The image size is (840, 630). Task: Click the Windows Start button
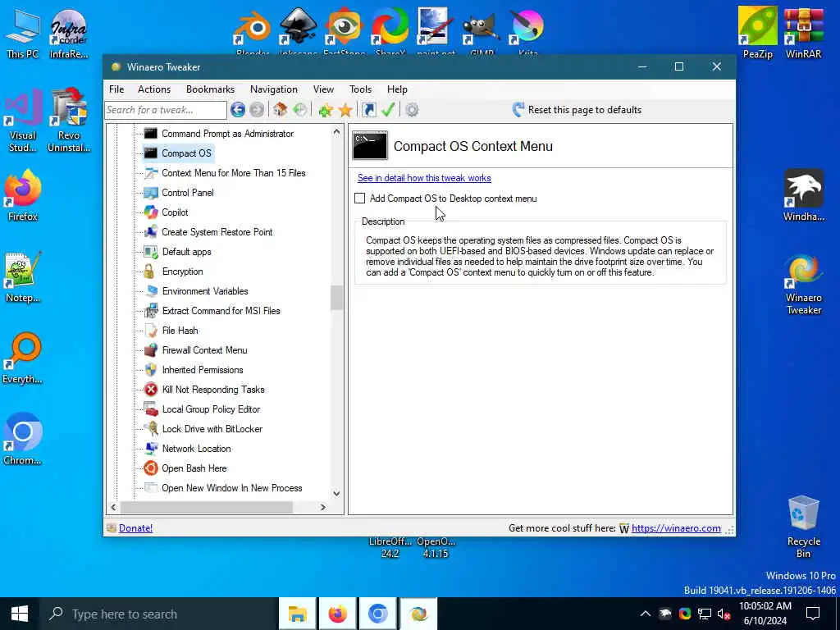[x=20, y=614]
